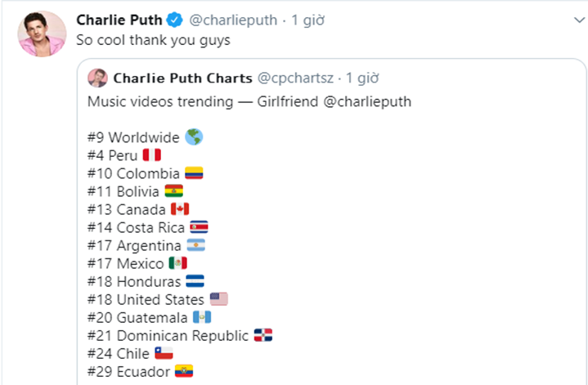Click the Worldwide globe emoji icon
Screen dimensions: 588x385
[194, 137]
